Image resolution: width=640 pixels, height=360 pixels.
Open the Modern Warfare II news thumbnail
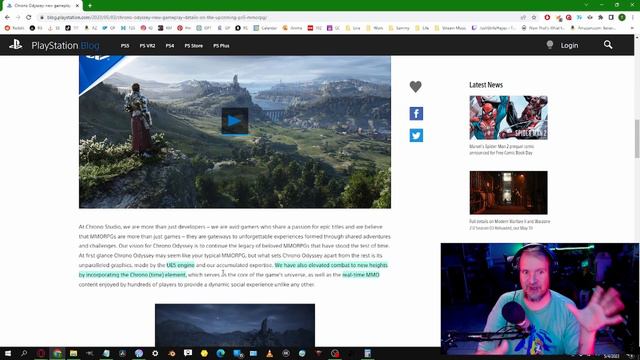[508, 193]
